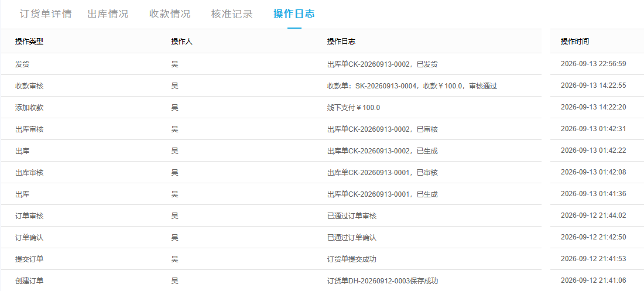Select the 订单审核 operation type cell
644x291 pixels.
(x=29, y=216)
